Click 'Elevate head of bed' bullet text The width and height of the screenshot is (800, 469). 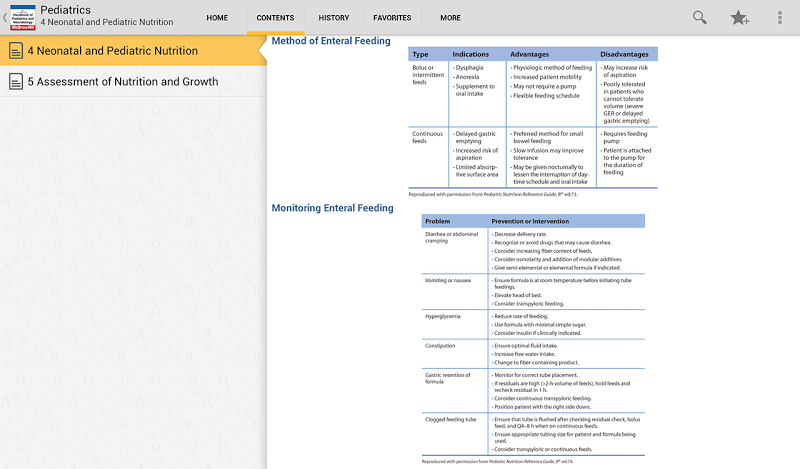517,295
